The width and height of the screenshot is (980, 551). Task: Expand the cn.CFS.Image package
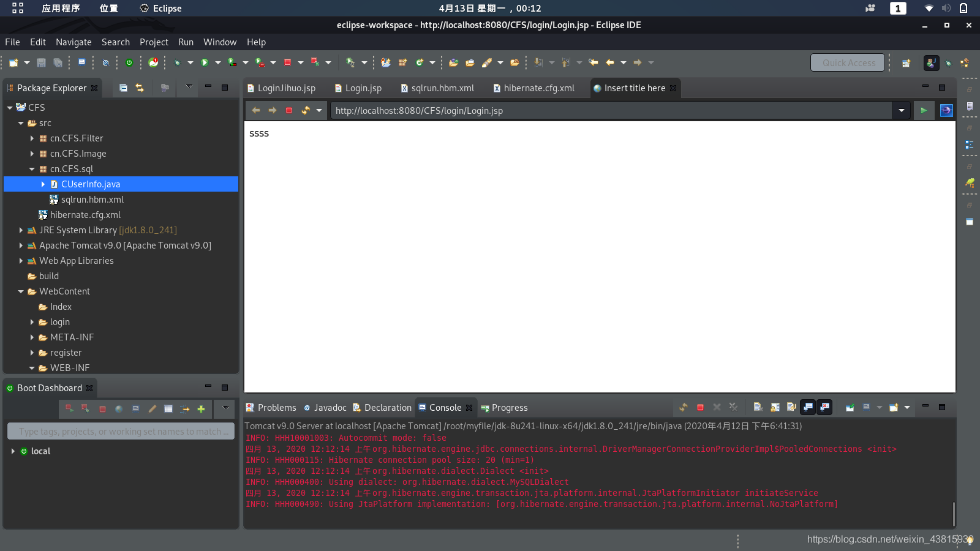32,154
